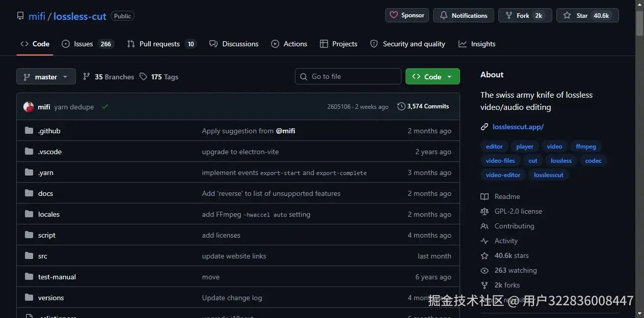Select the video-editor topic tag
644x318 pixels.
pos(503,175)
